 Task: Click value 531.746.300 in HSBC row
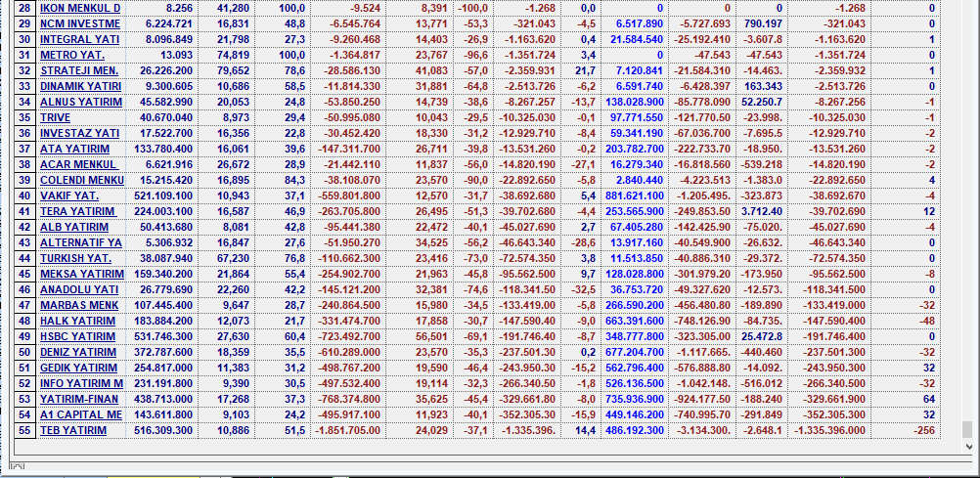164,336
